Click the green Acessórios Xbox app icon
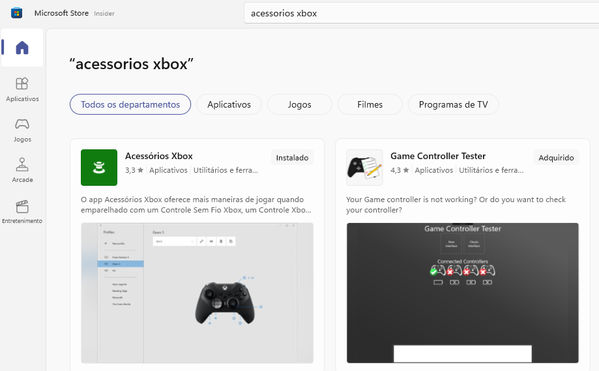 (99, 167)
